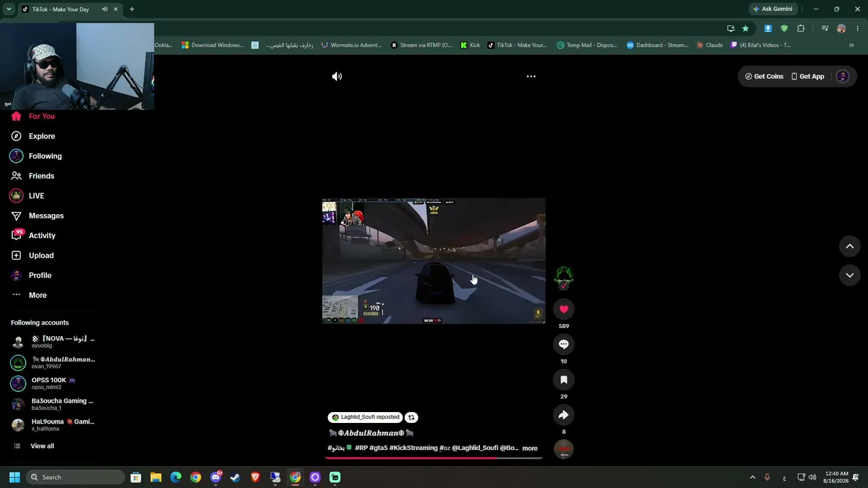Open Brave browser from the taskbar

255,477
